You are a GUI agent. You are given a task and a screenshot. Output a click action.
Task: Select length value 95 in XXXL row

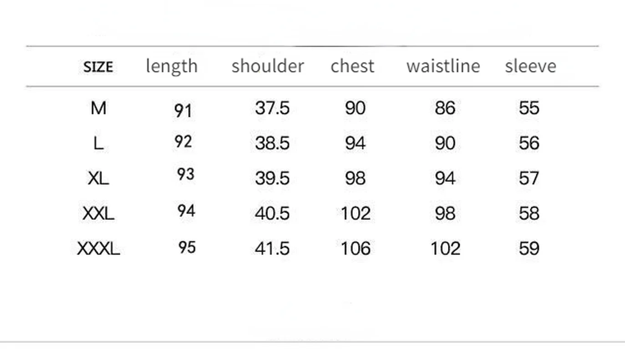187,247
